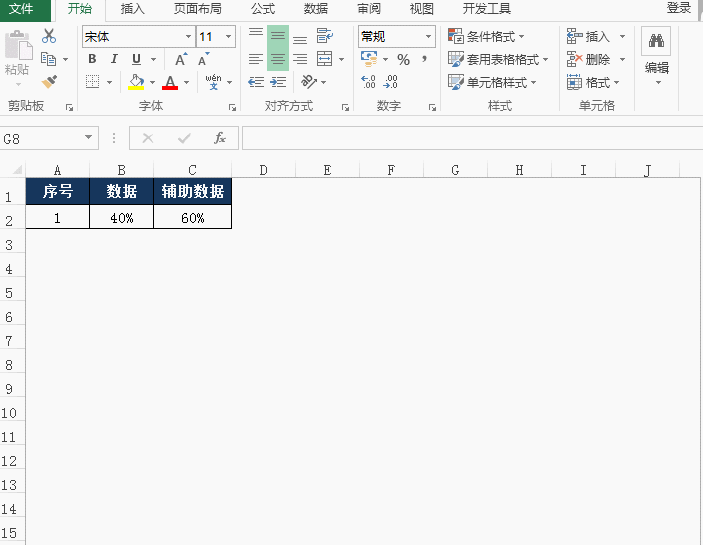Open alignment group dialog launcher
This screenshot has height=545, width=703.
(x=345, y=108)
